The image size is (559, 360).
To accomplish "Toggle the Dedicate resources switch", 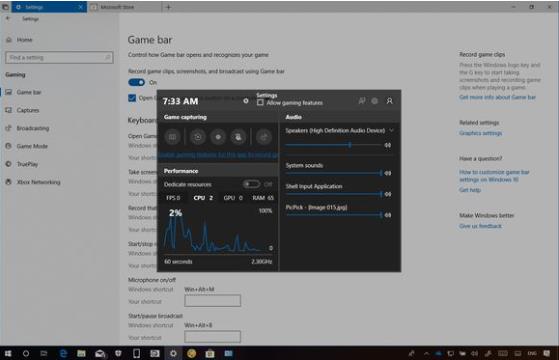I will coord(252,184).
